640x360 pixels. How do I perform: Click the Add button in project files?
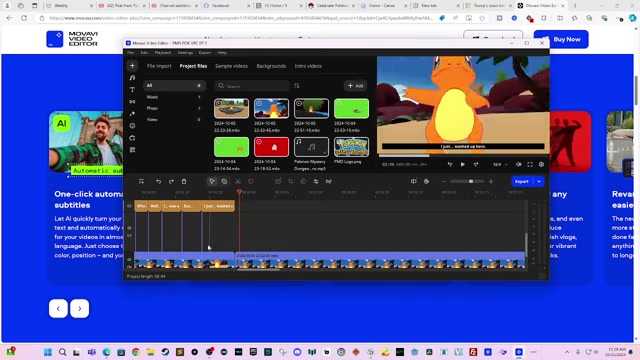tap(355, 86)
